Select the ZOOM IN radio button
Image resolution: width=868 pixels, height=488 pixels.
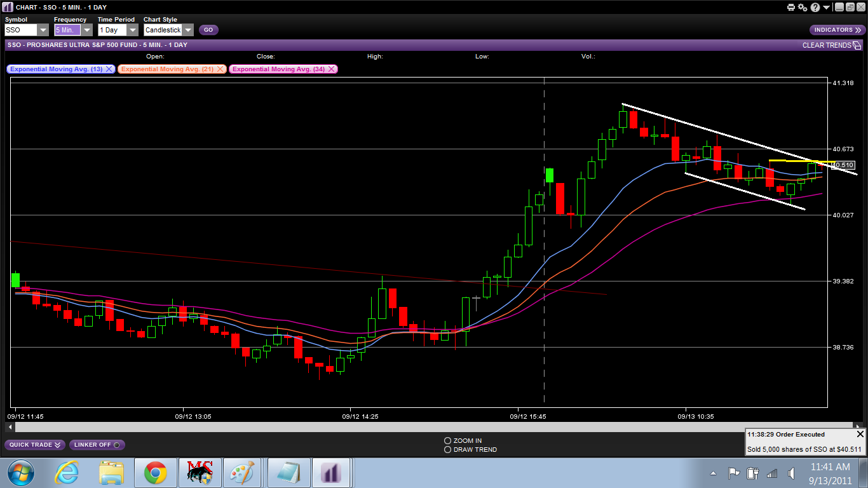[448, 440]
